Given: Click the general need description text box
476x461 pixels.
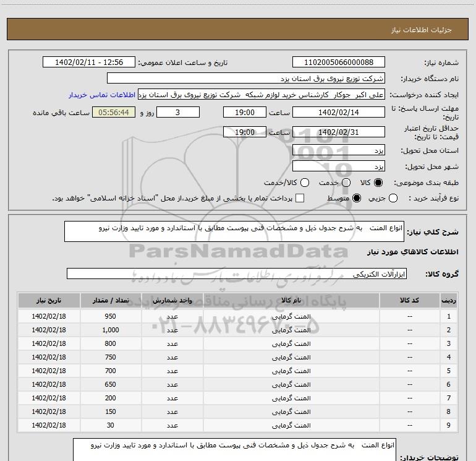Looking at the screenshot, I should pos(234,231).
